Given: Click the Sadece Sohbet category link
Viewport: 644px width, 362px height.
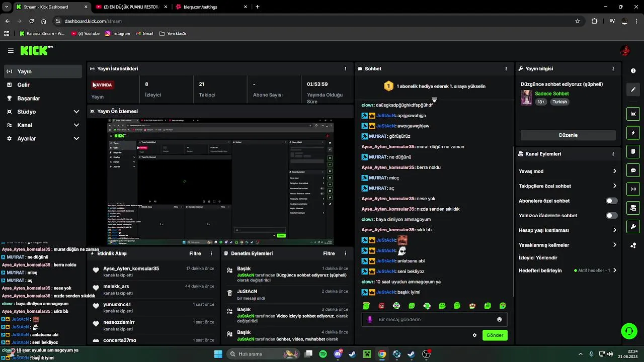Looking at the screenshot, I should (x=552, y=94).
